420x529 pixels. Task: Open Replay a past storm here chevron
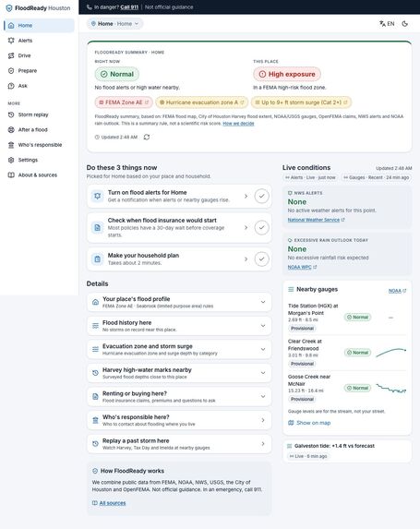pos(263,444)
